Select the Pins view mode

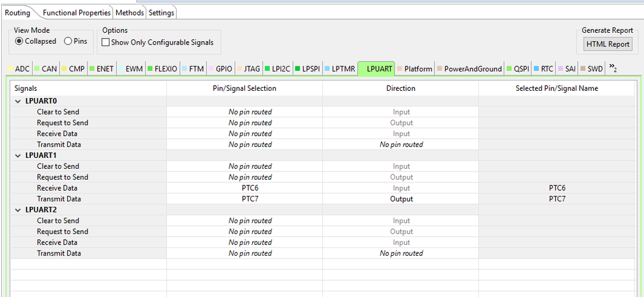tap(68, 42)
